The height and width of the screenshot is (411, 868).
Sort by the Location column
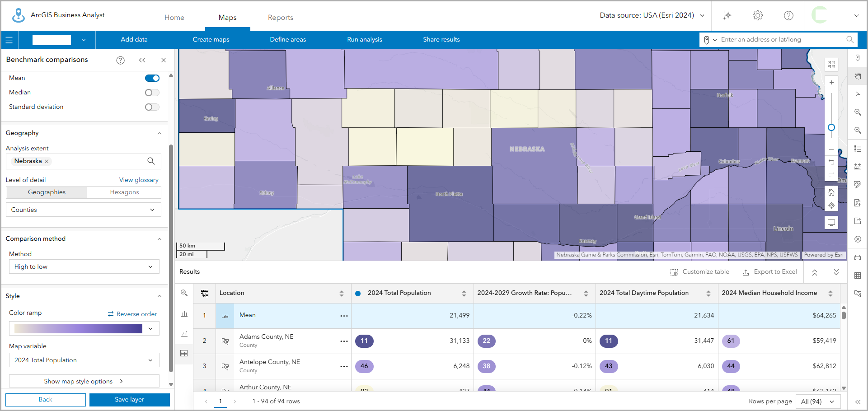tap(341, 294)
